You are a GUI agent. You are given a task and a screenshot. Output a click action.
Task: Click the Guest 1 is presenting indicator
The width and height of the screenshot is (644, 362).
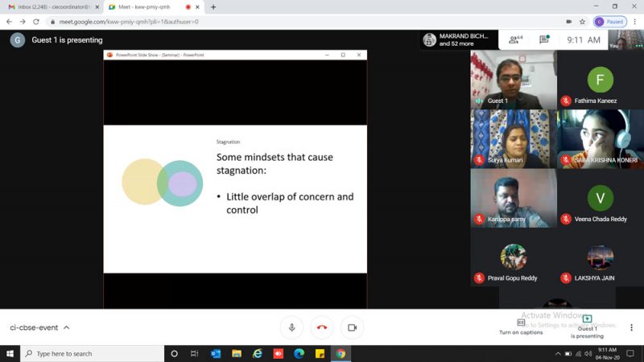coord(587,327)
